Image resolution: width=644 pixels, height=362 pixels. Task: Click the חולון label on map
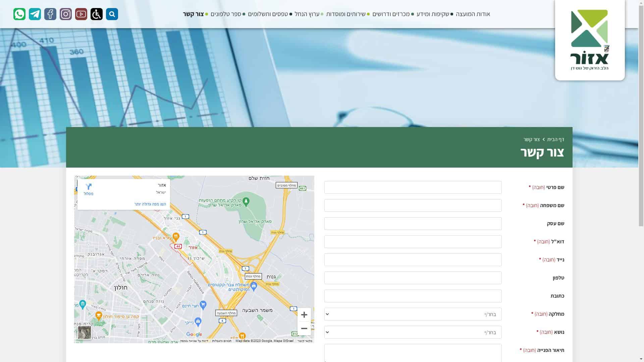(121, 288)
